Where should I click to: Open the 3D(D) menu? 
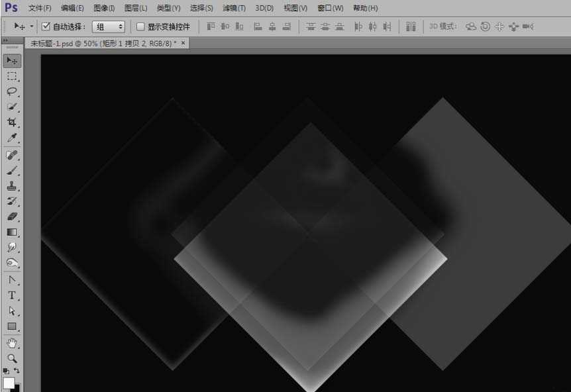[264, 8]
